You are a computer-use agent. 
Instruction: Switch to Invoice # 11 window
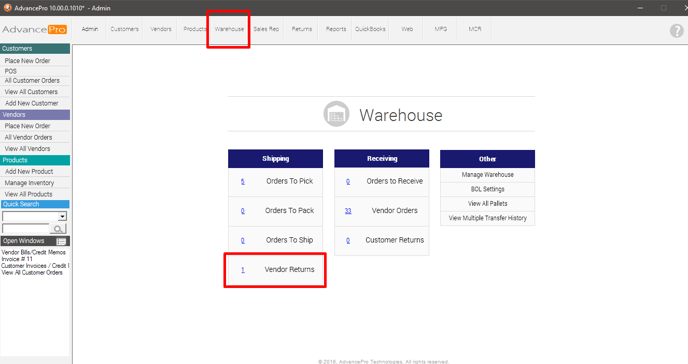pos(17,259)
